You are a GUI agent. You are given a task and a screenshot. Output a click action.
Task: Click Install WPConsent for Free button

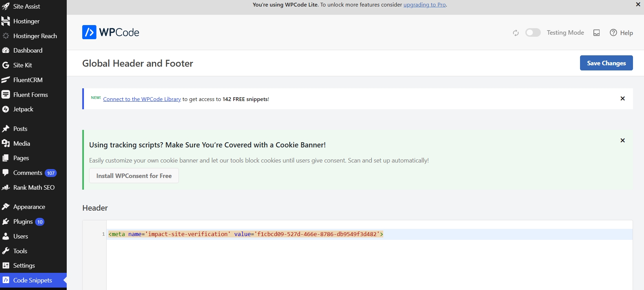click(134, 176)
